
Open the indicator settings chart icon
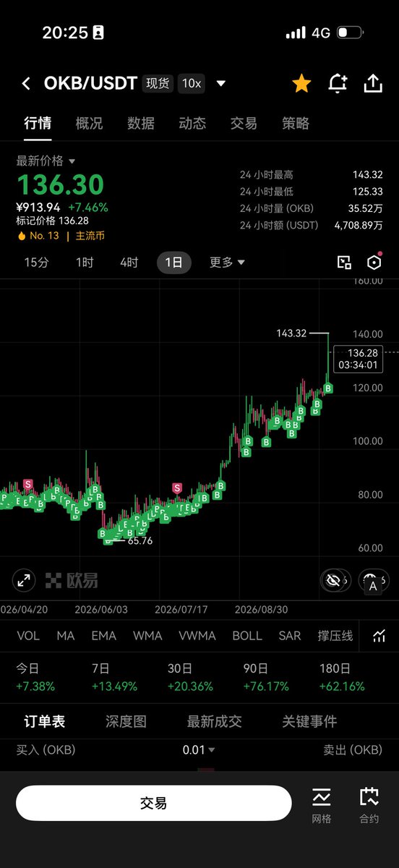[379, 636]
